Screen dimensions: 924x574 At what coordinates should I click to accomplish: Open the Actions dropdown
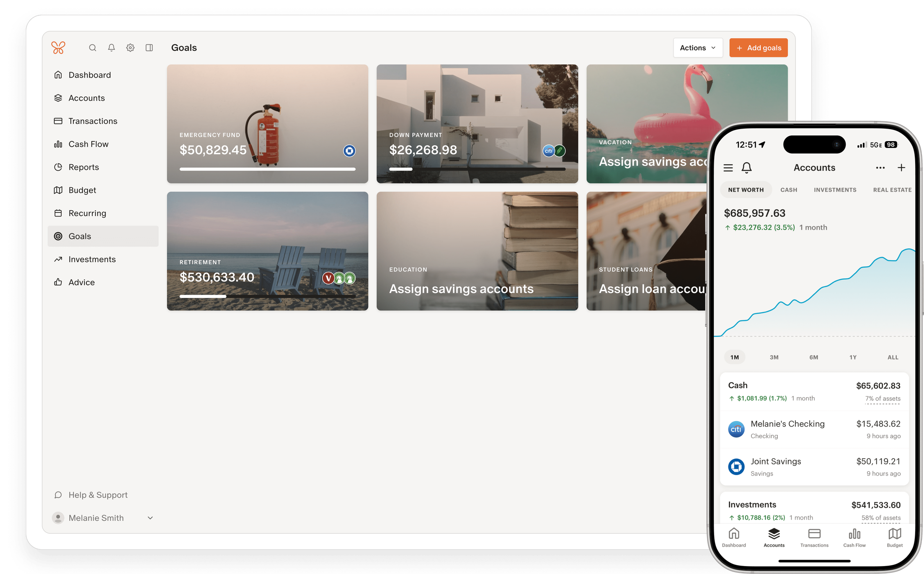click(x=697, y=48)
